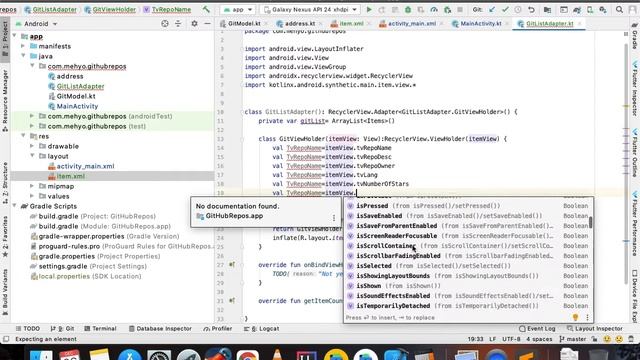Click the green Run app button
Screen dimensions: 640x360
pyautogui.click(x=369, y=9)
